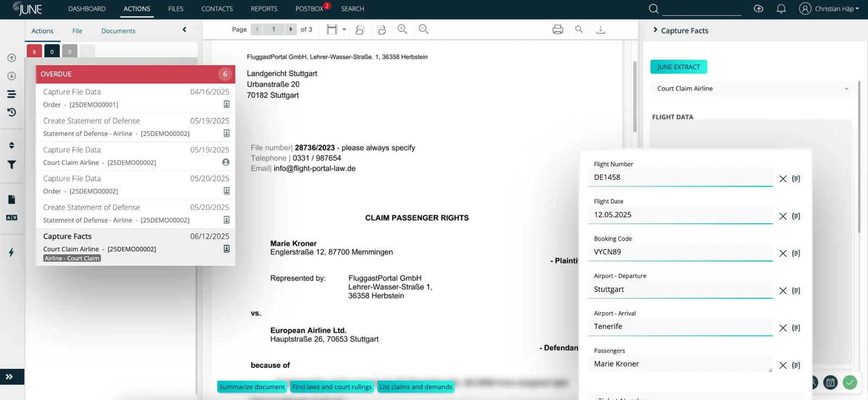Click Find laws and court rulings
This screenshot has height=400, width=868.
click(x=332, y=387)
